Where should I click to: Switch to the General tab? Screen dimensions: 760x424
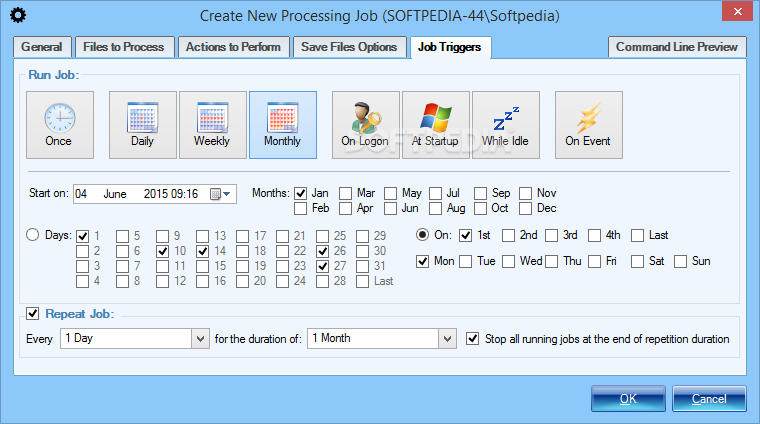click(42, 47)
